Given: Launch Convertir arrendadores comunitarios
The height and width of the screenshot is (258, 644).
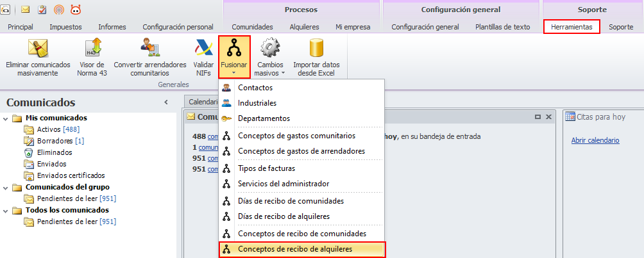Looking at the screenshot, I should pyautogui.click(x=150, y=58).
